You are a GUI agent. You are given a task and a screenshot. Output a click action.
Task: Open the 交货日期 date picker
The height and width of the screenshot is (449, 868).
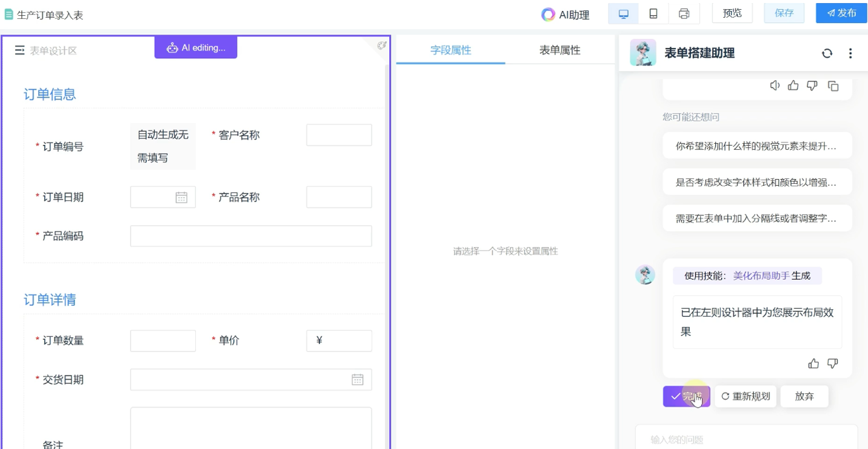point(358,379)
